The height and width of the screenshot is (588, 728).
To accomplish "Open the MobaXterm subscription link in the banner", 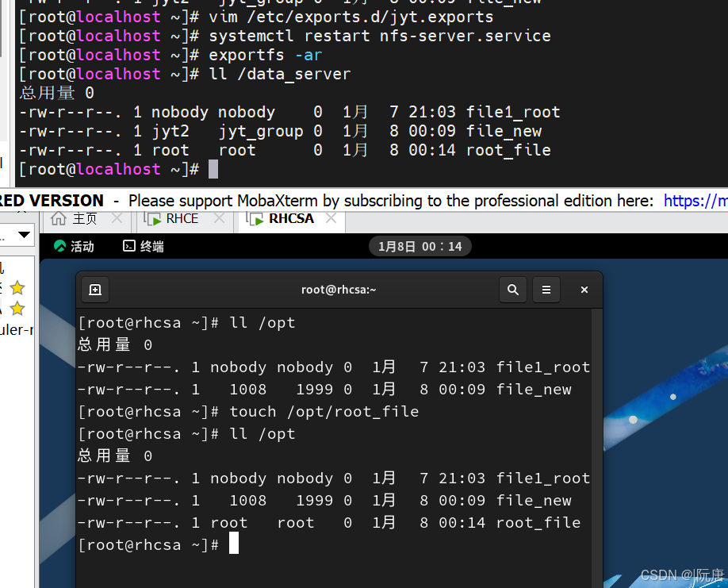I will 695,200.
